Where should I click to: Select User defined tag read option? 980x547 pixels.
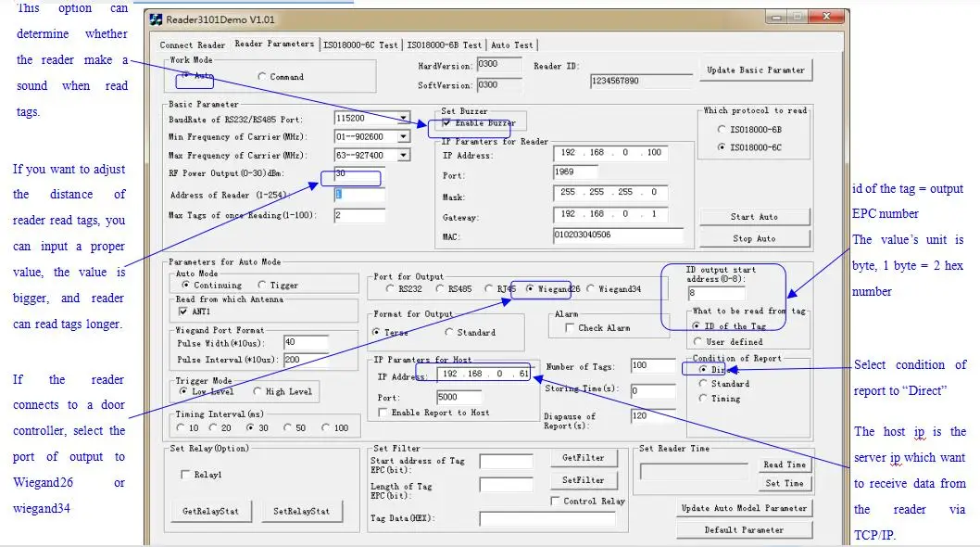(x=697, y=342)
